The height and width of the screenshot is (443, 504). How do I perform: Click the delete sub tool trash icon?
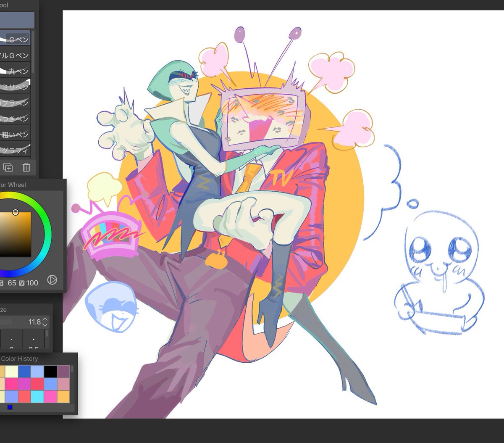(x=26, y=167)
